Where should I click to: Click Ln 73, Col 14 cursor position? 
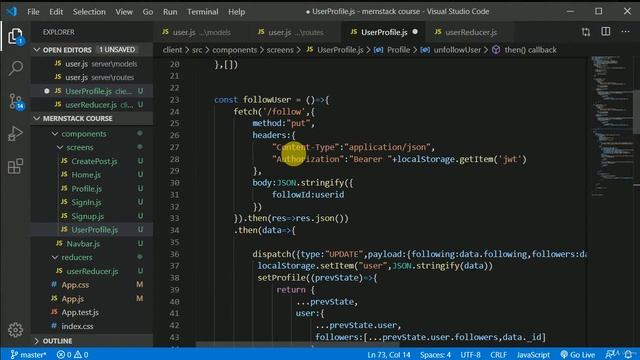click(x=389, y=355)
